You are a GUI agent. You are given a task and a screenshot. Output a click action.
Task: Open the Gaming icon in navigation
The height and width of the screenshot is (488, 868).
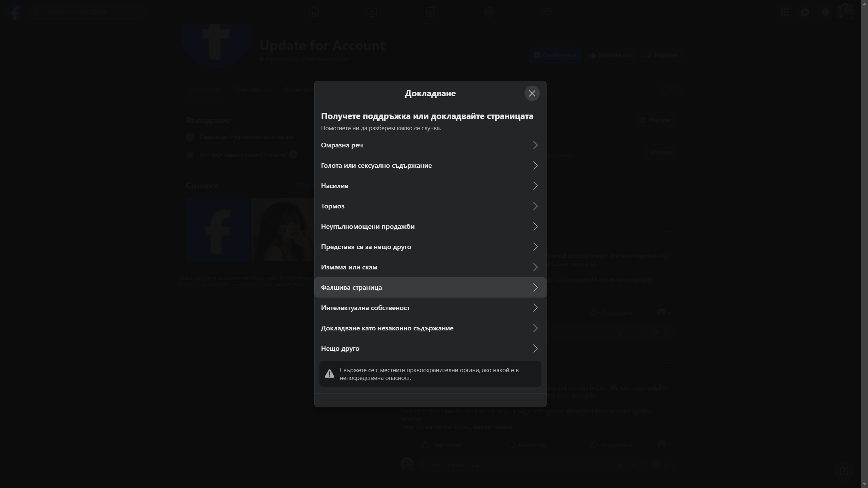click(x=547, y=12)
